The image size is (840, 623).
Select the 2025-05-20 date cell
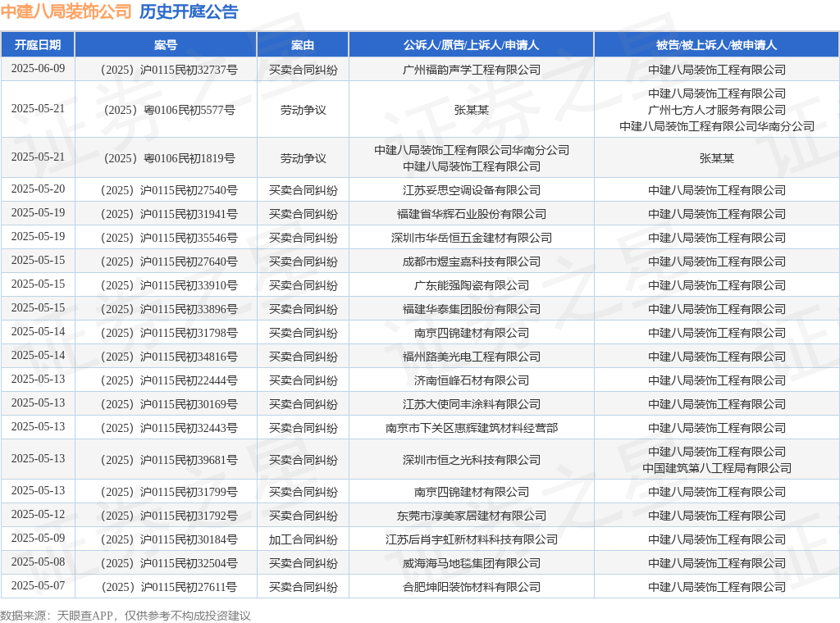(38, 189)
